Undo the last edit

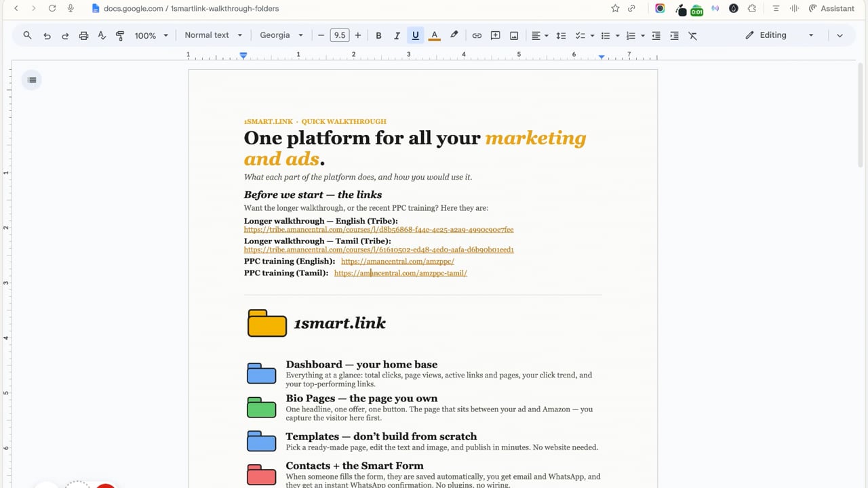pyautogui.click(x=47, y=35)
